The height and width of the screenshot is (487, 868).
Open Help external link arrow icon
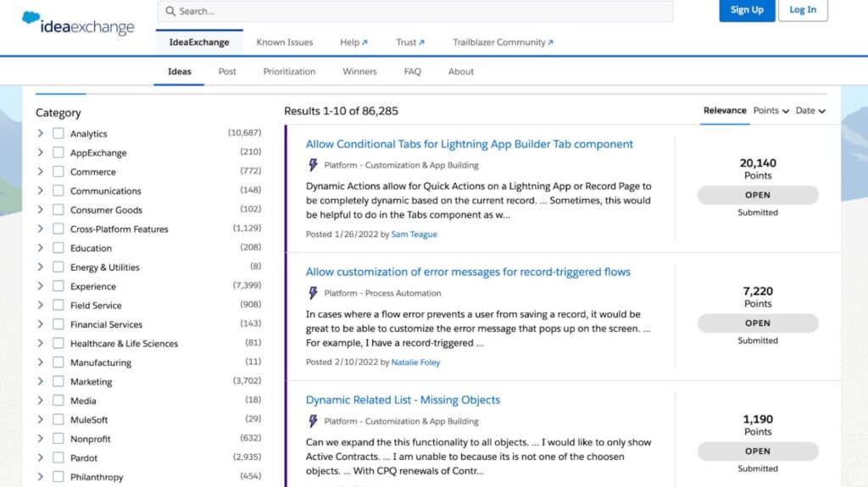[364, 42]
